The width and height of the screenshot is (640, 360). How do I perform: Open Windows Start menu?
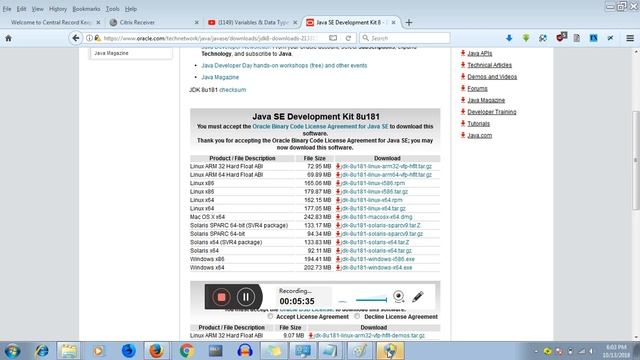click(x=12, y=351)
